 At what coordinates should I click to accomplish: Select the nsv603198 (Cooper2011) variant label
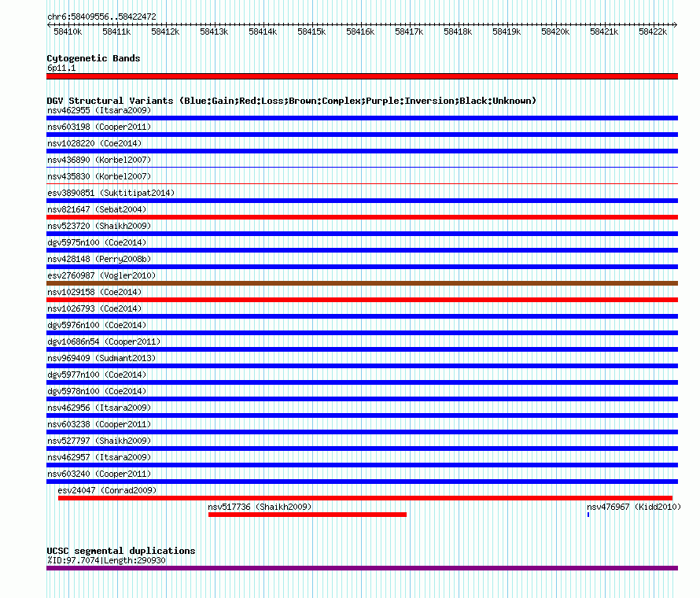(x=99, y=127)
